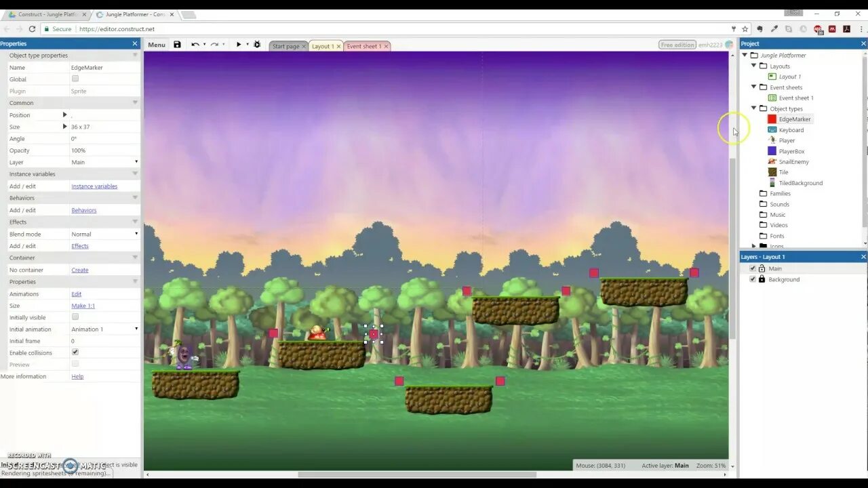Open the preview options dropdown arrow
This screenshot has height=488, width=868.
pyautogui.click(x=248, y=45)
